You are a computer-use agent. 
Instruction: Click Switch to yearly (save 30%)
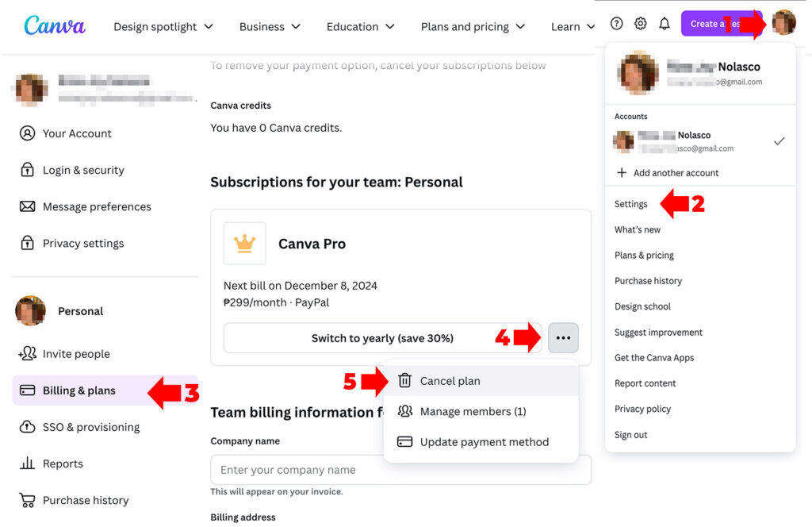point(382,337)
